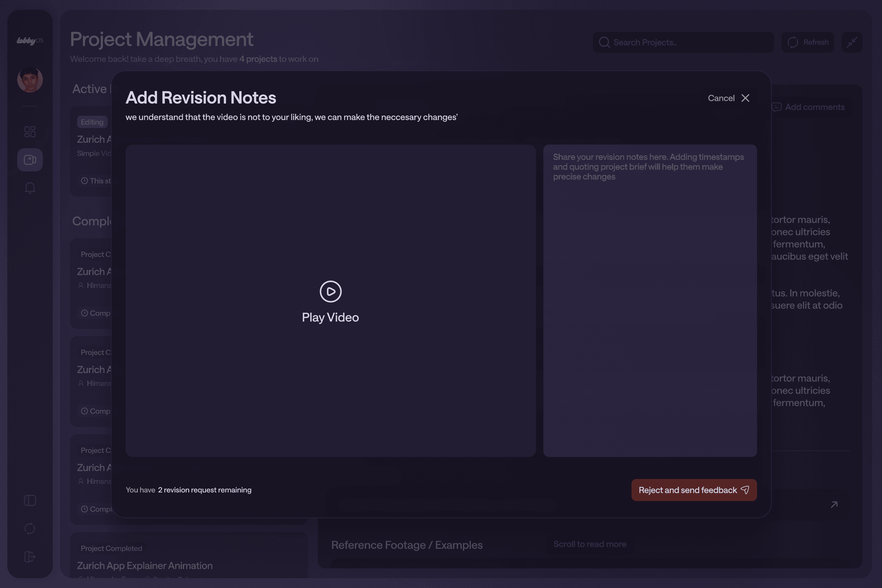Open the dashboard grid icon in sidebar
This screenshot has width=882, height=588.
[x=30, y=132]
